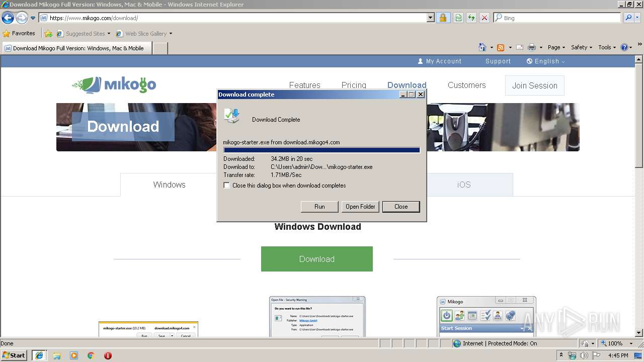The image size is (644, 362).
Task: Open the Favorites star button
Action: pos(19,33)
